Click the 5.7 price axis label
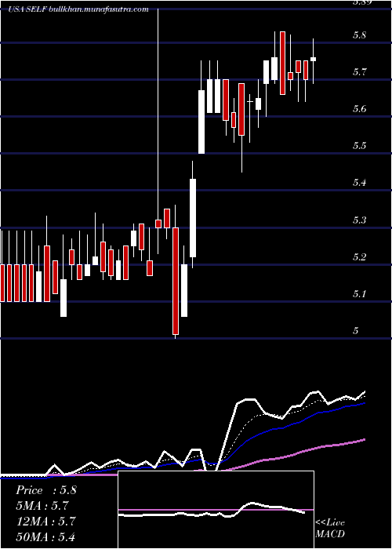This screenshot has height=549, width=392. [x=359, y=72]
